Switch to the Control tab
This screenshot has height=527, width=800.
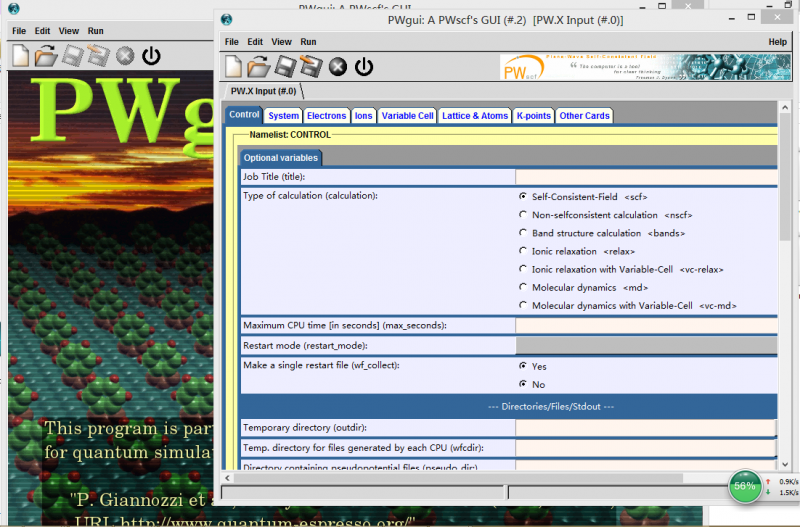244,115
